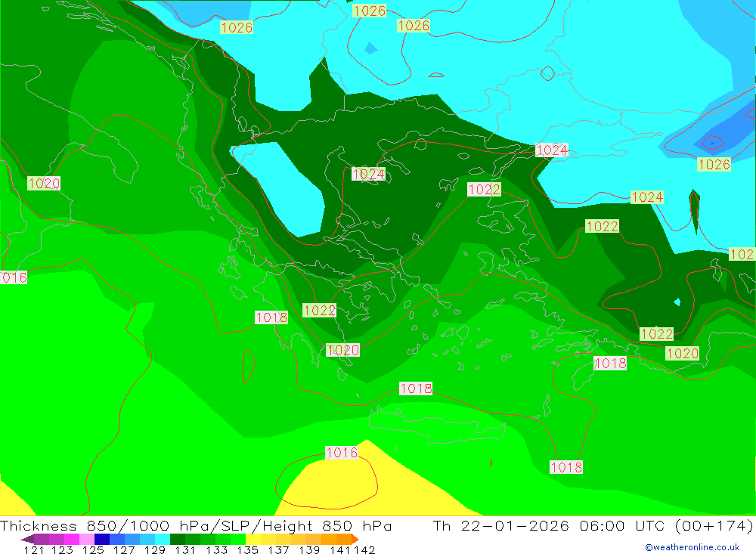Click the dark purple arrow at legend's left end
This screenshot has height=554, width=756.
click(27, 539)
